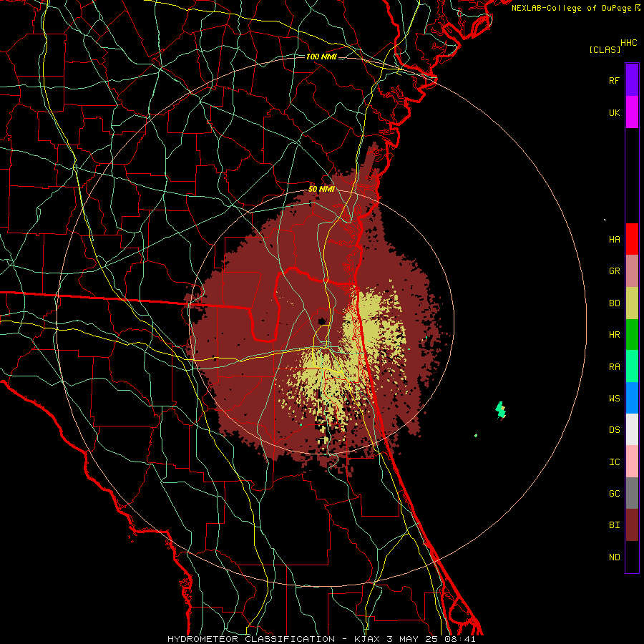This screenshot has width=644, height=644.
Task: Click the 'HYDROMETEOR CLASSIFICATION' title text
Action: (251, 639)
